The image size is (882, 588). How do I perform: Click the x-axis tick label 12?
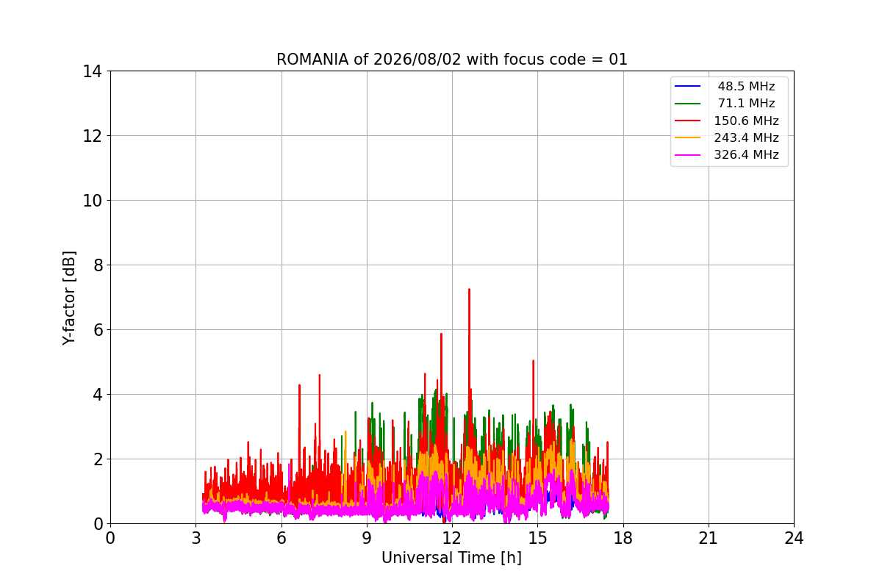tap(452, 538)
